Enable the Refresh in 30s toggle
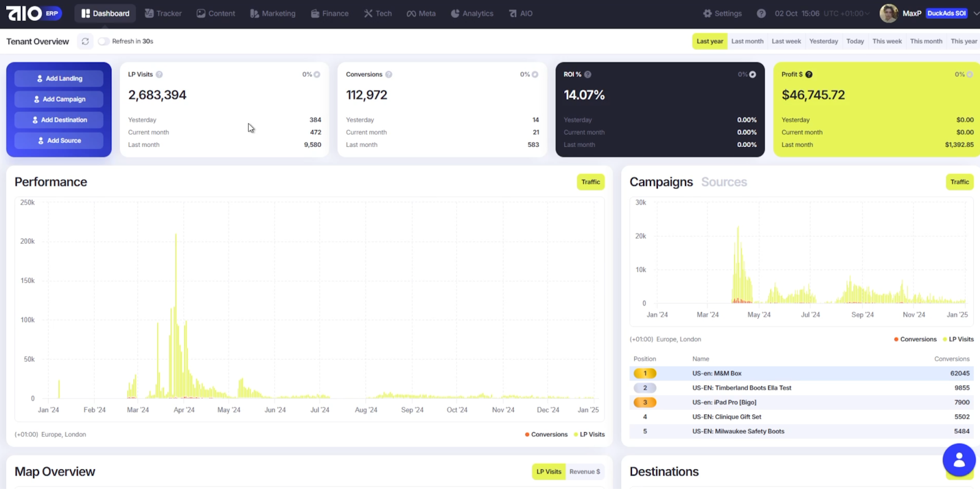The height and width of the screenshot is (489, 980). click(x=104, y=42)
